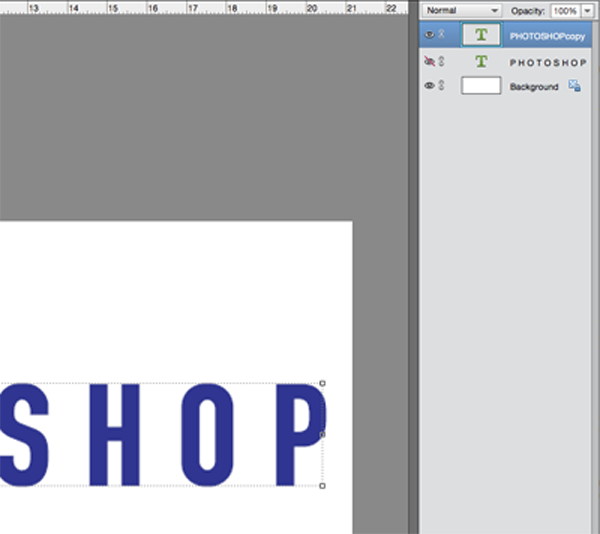This screenshot has width=600, height=534.
Task: Click the Opacity 100% value field
Action: click(x=565, y=11)
